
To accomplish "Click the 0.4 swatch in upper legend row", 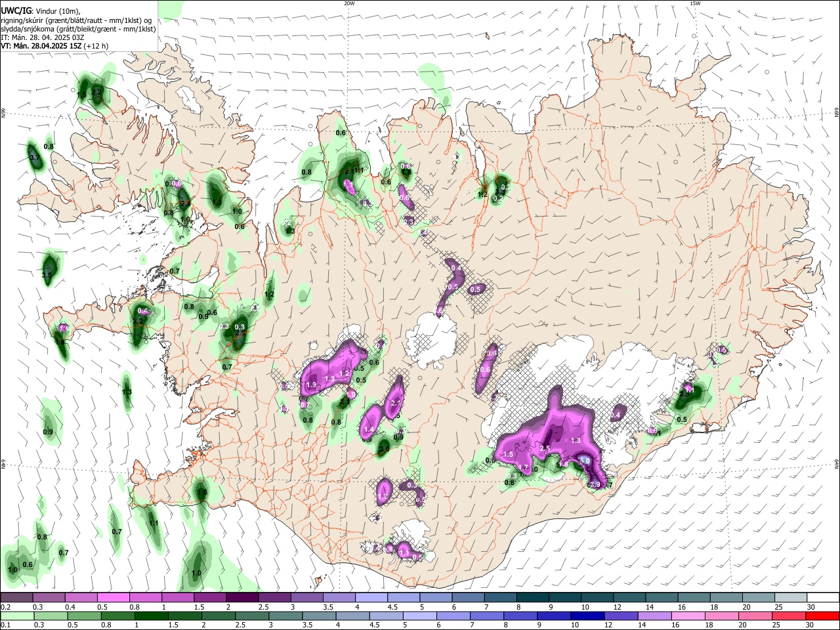I will (81, 598).
